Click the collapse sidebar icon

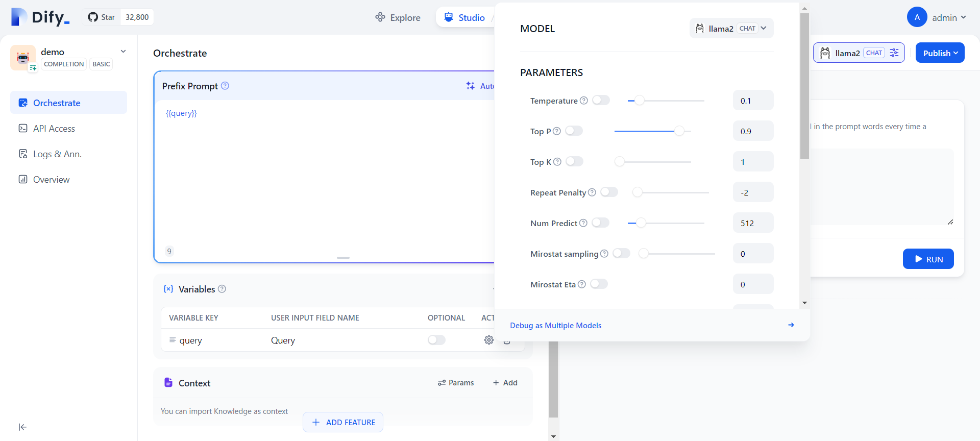22,427
